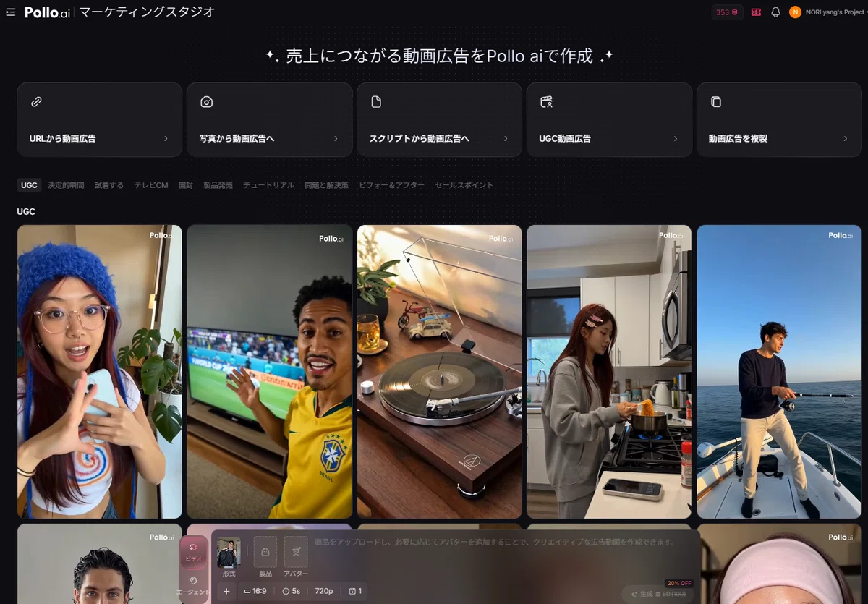Click the Pollo.ai logo

click(47, 12)
